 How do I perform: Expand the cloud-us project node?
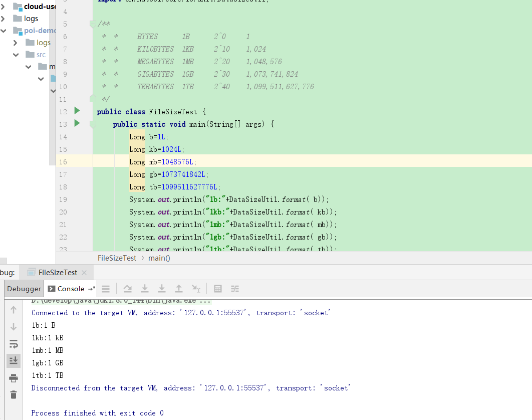(3, 7)
